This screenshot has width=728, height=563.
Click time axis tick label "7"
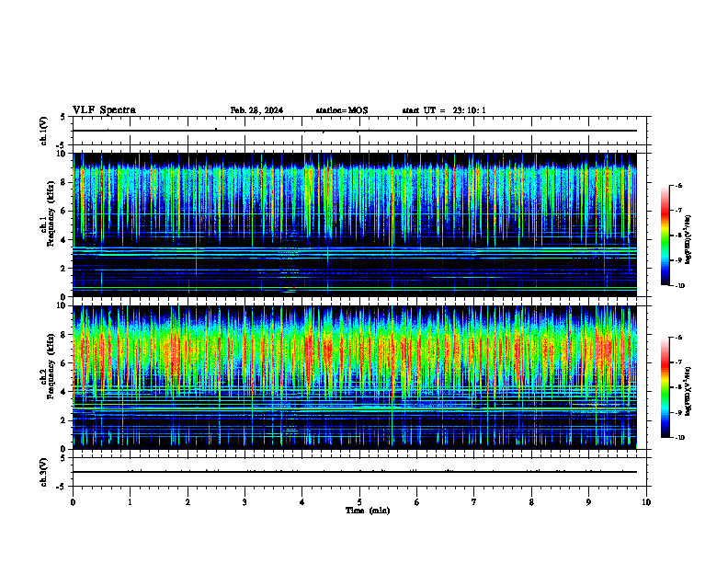point(474,502)
